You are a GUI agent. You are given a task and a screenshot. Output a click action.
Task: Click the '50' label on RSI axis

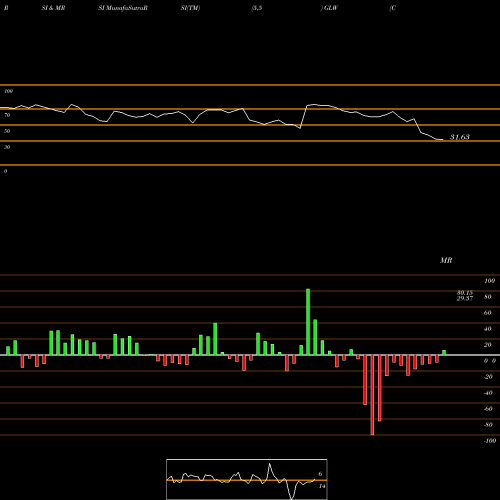(7, 131)
